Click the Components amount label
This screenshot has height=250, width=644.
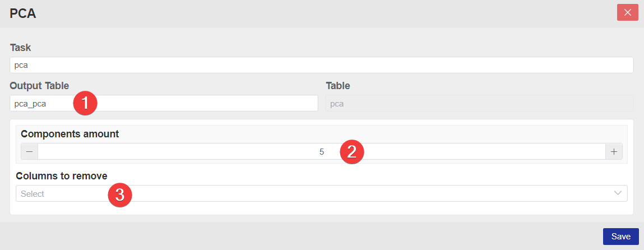70,134
